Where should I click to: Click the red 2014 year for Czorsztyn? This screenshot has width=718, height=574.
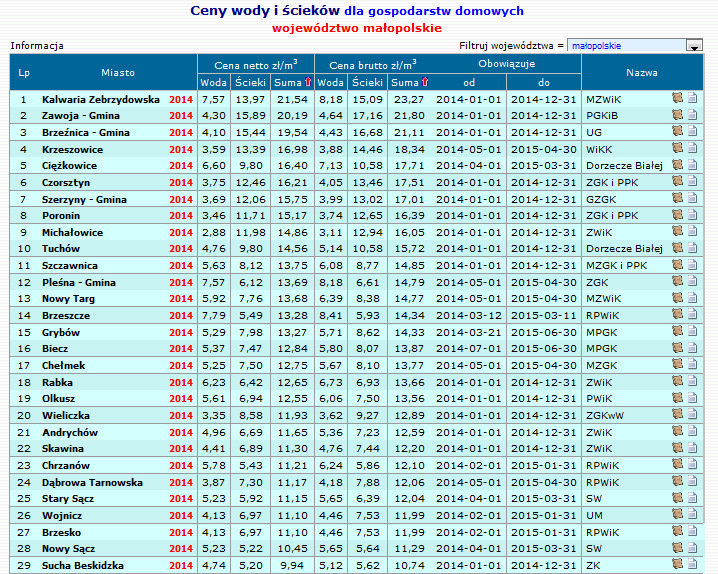[181, 183]
